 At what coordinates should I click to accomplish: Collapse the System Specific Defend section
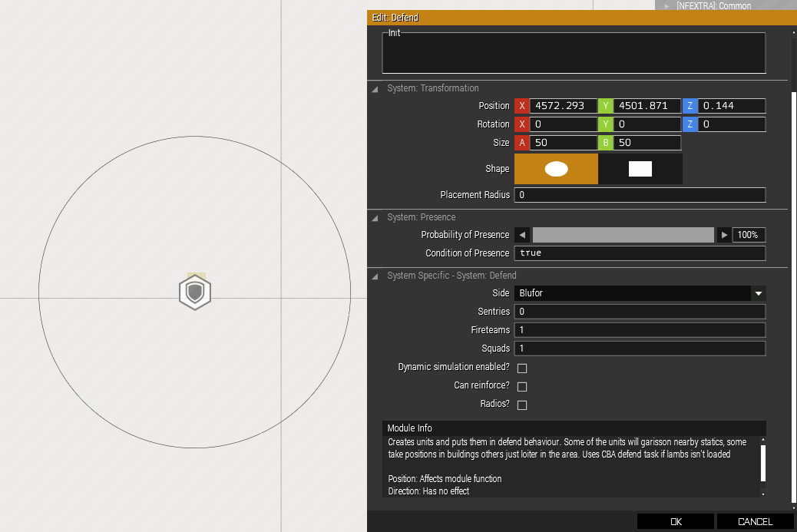(x=375, y=276)
